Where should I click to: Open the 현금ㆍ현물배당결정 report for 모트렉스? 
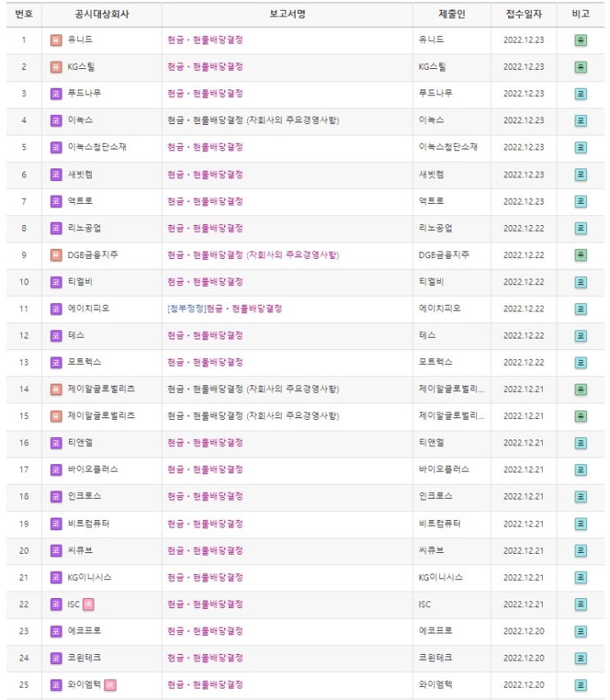[205, 362]
